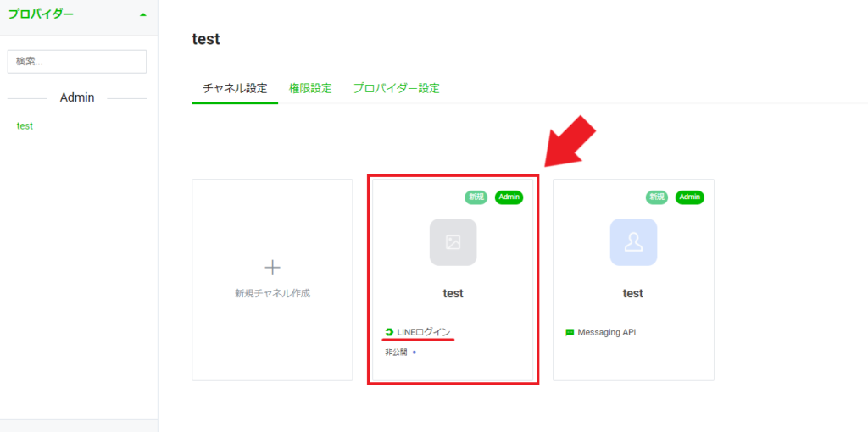Click the Admin badge on LINEログイン card
The height and width of the screenshot is (432, 868).
click(x=509, y=197)
